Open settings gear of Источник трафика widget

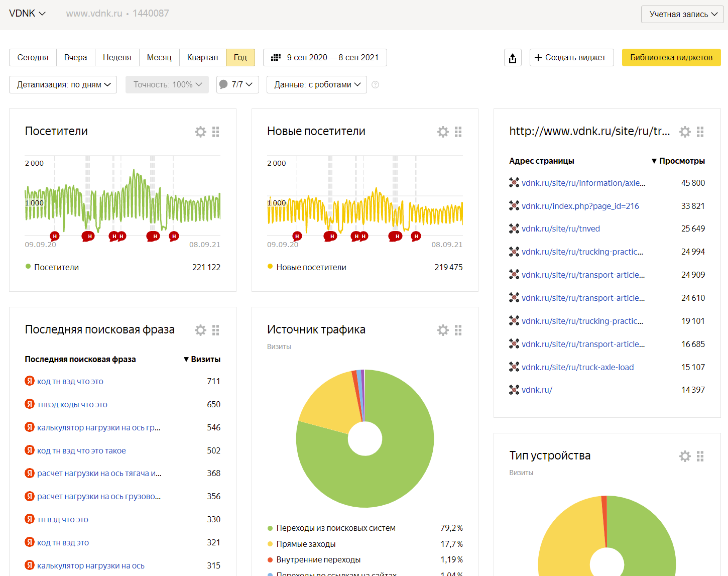click(443, 330)
